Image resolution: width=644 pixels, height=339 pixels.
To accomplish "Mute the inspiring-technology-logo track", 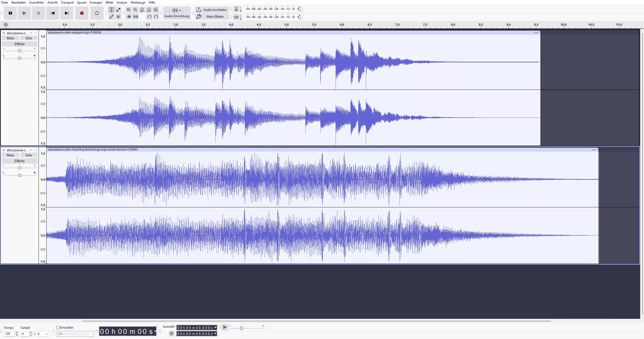I will (x=10, y=155).
